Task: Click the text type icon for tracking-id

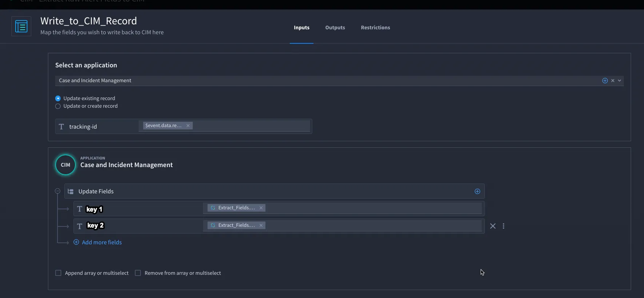Action: pyautogui.click(x=61, y=127)
